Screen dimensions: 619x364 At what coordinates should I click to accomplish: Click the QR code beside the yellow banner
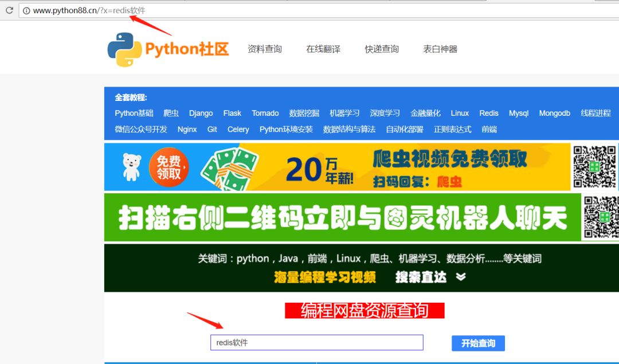point(594,167)
